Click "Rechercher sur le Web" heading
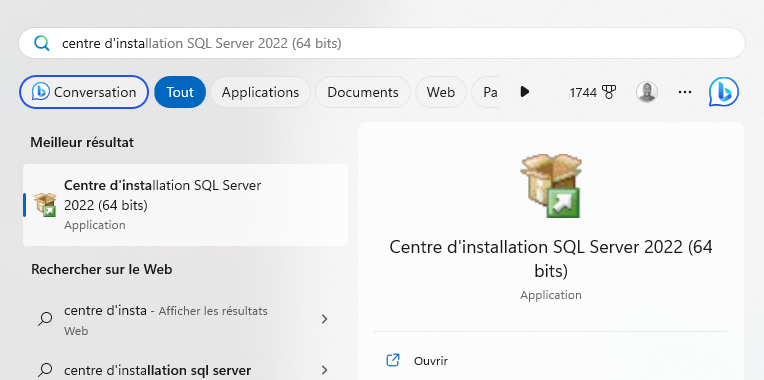Screen dimensions: 764x380 [101, 269]
